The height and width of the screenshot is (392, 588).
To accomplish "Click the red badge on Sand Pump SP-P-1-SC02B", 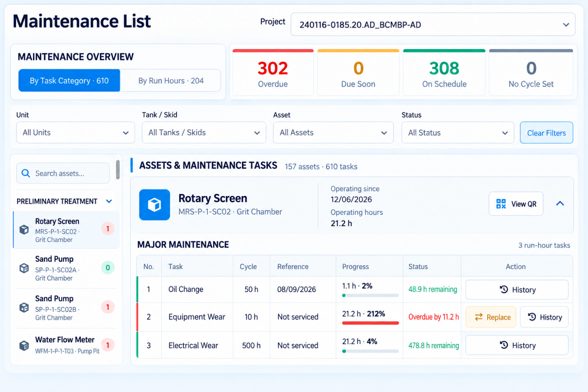I will (108, 307).
